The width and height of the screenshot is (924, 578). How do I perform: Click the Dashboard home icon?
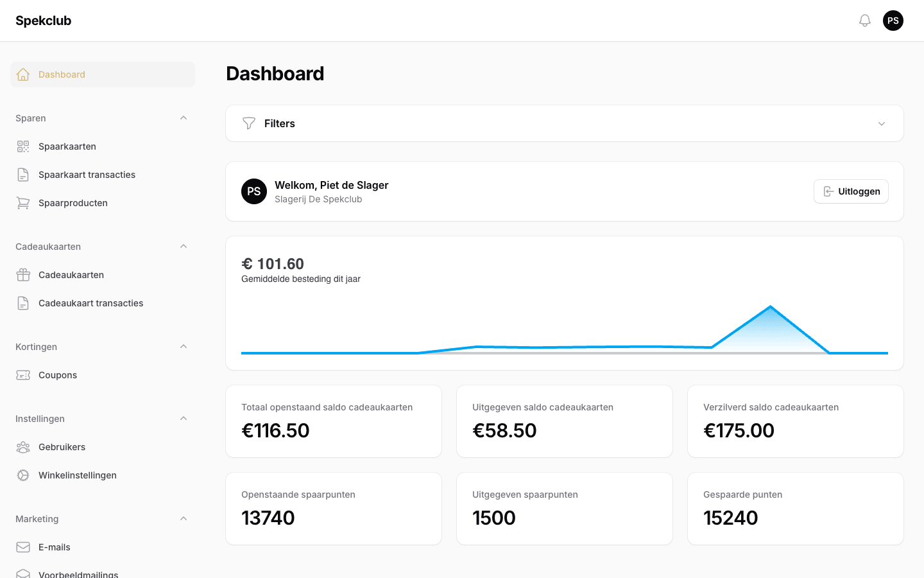tap(23, 74)
